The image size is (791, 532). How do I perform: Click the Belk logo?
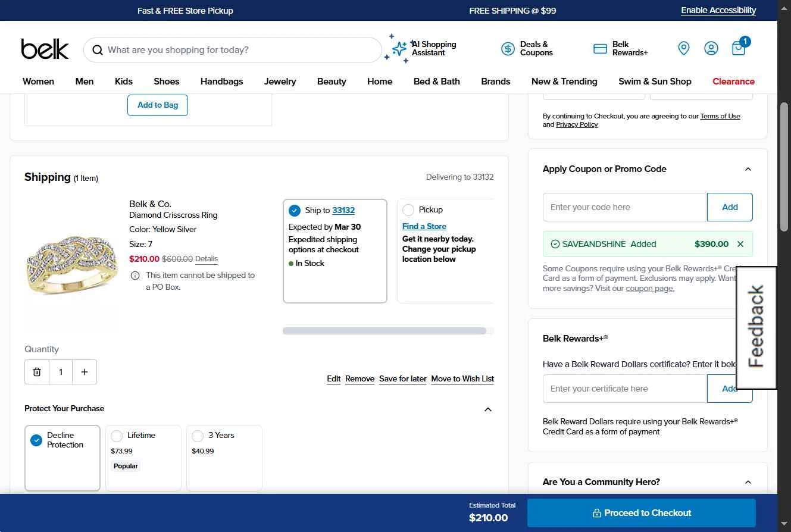point(45,49)
